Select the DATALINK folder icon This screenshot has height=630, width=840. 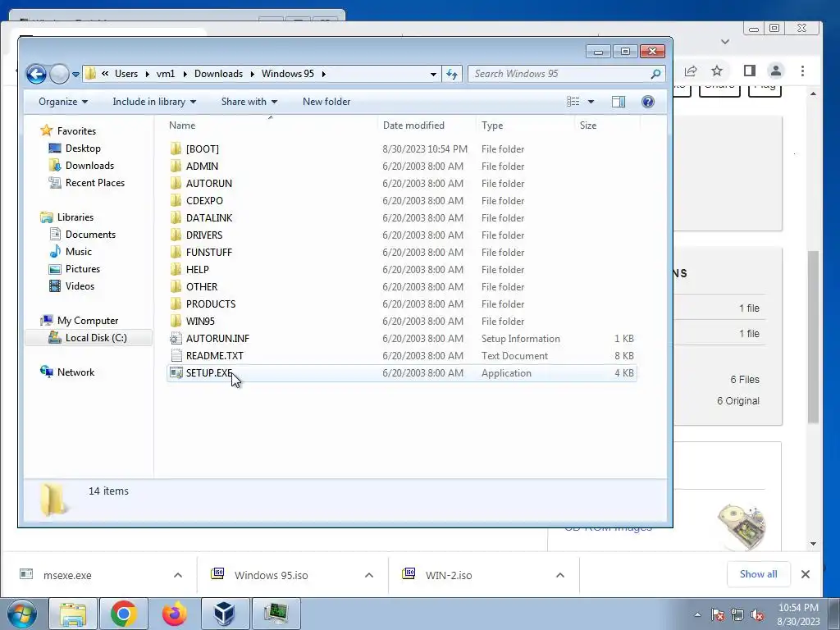tap(176, 217)
